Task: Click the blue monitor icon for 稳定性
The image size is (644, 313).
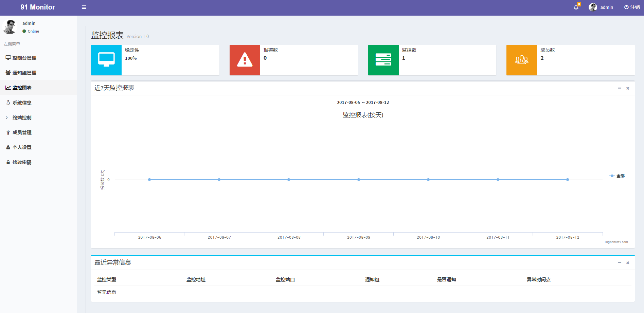Action: (x=106, y=60)
